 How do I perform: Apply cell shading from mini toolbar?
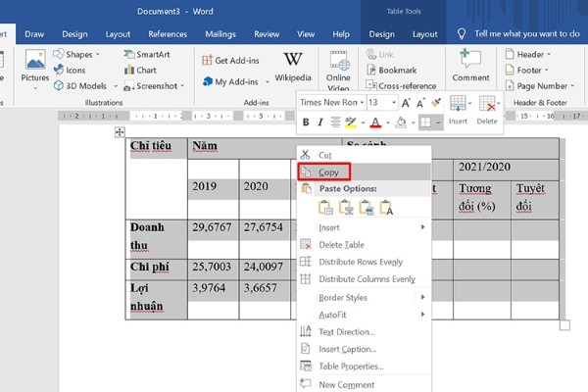tap(401, 122)
